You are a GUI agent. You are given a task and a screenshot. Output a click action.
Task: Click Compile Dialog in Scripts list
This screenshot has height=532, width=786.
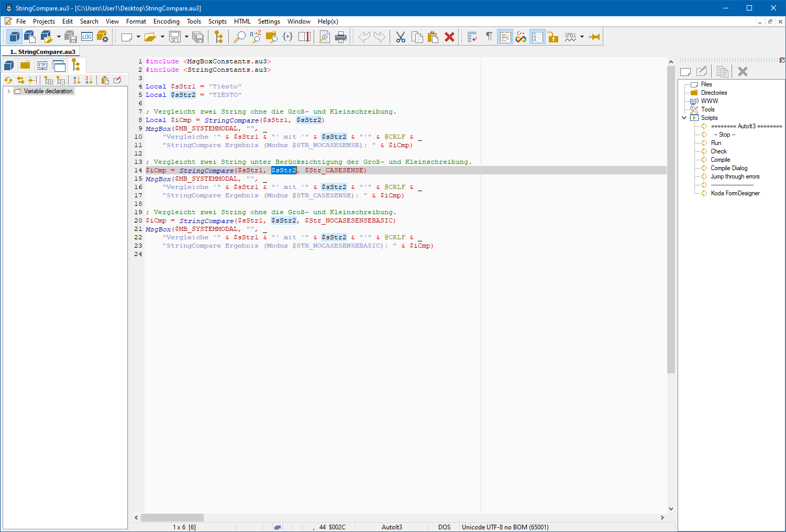729,168
